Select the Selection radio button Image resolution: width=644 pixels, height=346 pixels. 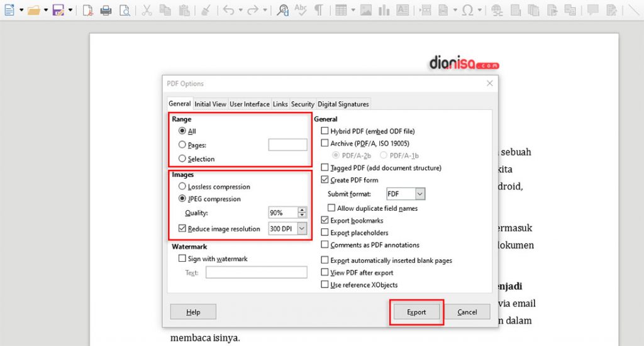pyautogui.click(x=182, y=159)
